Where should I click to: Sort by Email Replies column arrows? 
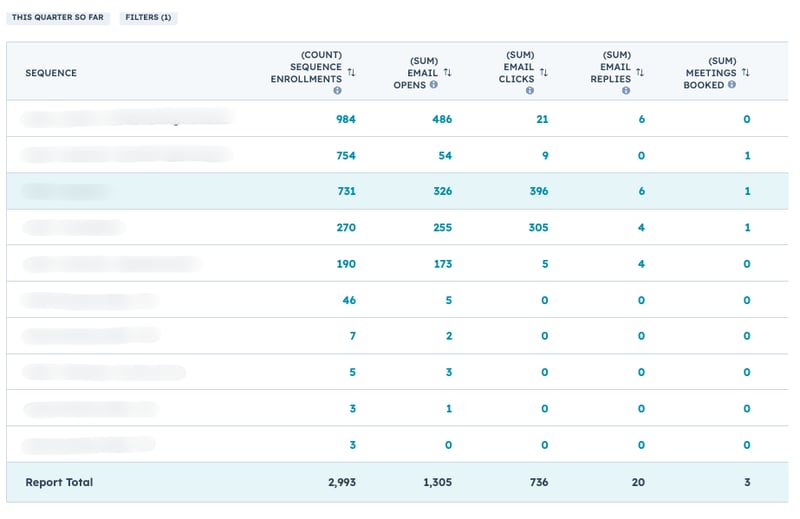(x=640, y=72)
